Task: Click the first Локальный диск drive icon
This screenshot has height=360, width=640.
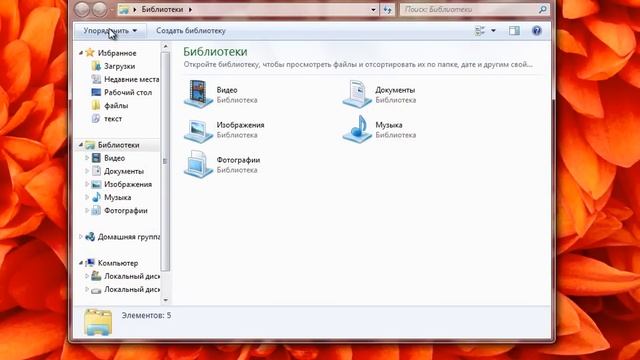Action: (96, 276)
